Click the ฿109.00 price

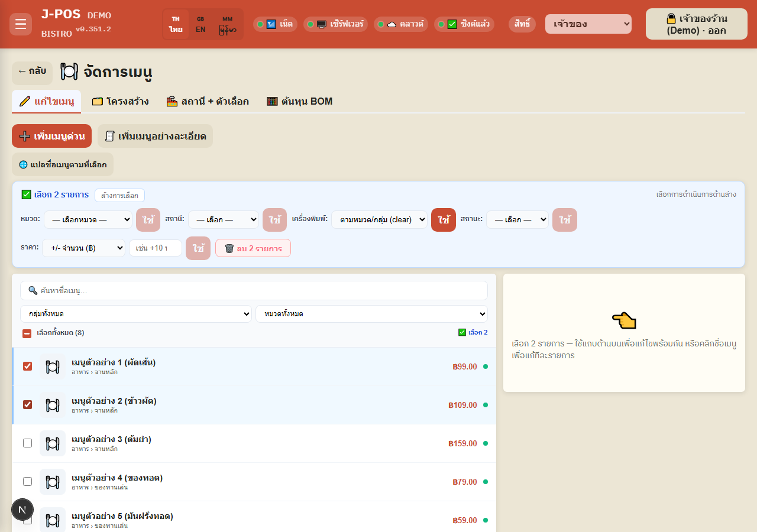[x=462, y=405]
